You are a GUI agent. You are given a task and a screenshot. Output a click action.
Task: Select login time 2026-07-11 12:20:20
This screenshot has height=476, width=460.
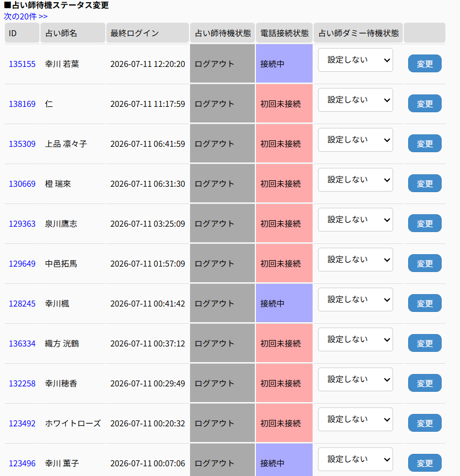[x=147, y=64]
